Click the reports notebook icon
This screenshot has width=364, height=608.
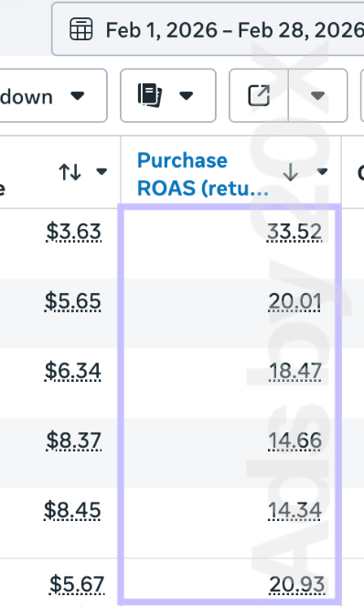tap(150, 95)
